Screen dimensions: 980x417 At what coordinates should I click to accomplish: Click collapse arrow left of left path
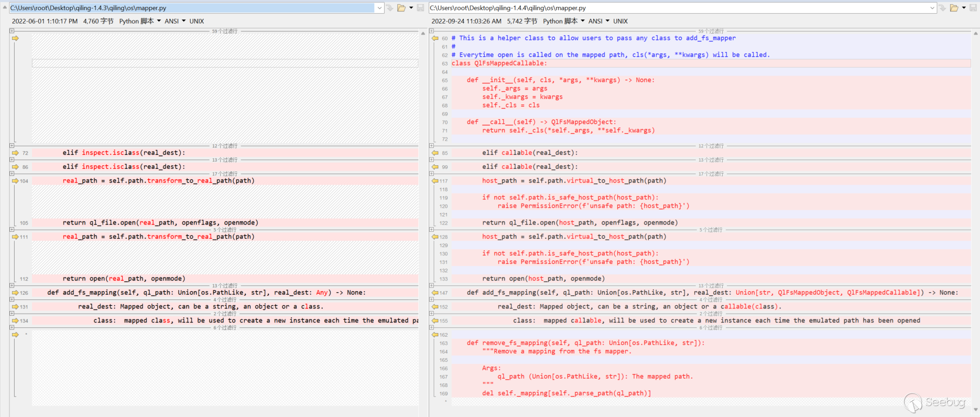click(5, 7)
